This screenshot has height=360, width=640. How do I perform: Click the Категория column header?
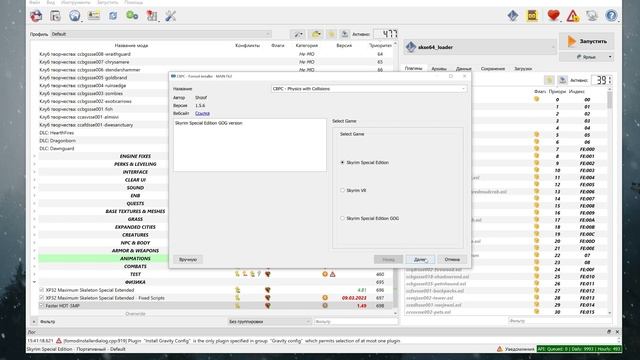(307, 46)
